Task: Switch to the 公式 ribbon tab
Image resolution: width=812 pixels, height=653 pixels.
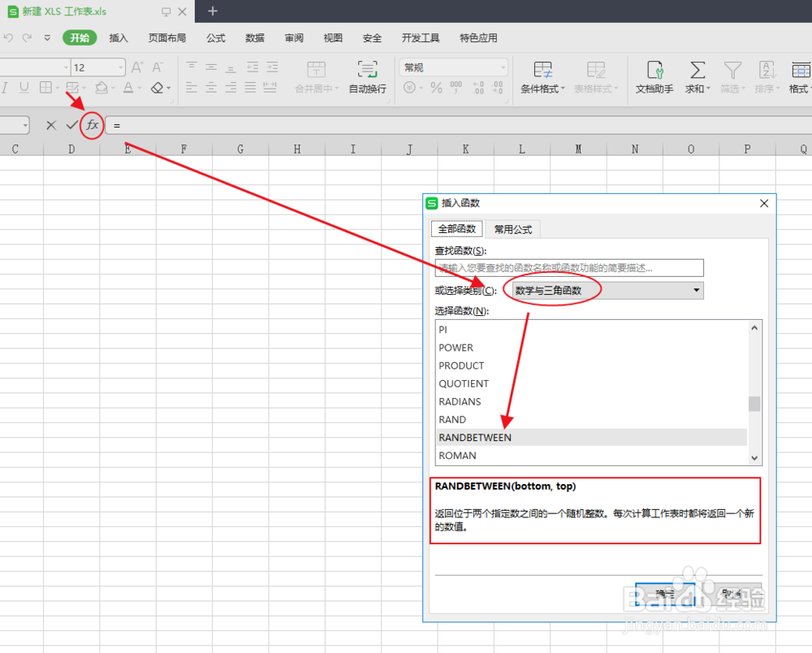Action: click(x=215, y=38)
